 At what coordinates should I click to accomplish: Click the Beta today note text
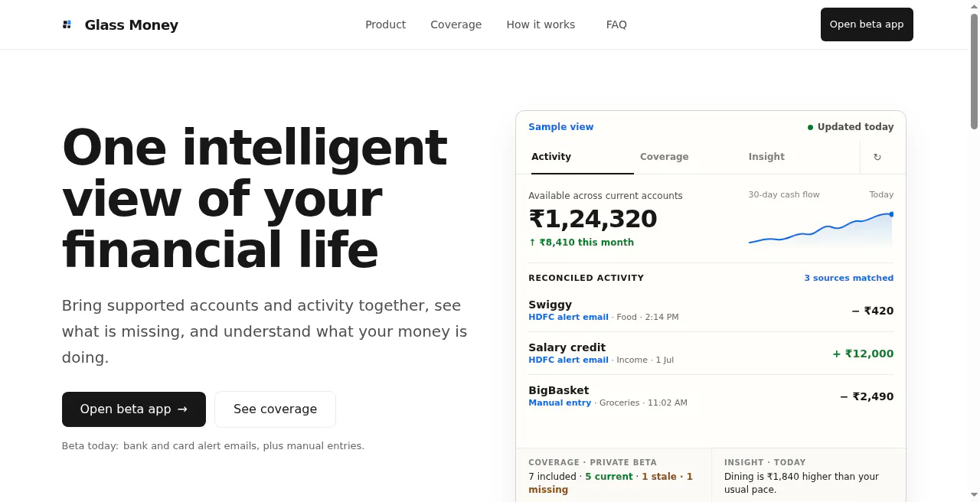pyautogui.click(x=213, y=446)
